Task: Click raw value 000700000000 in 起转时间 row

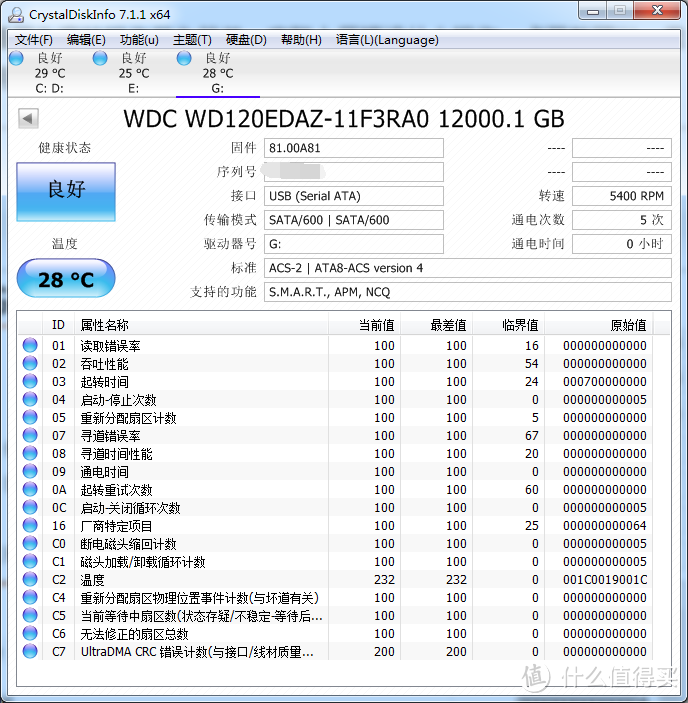Action: pos(605,382)
